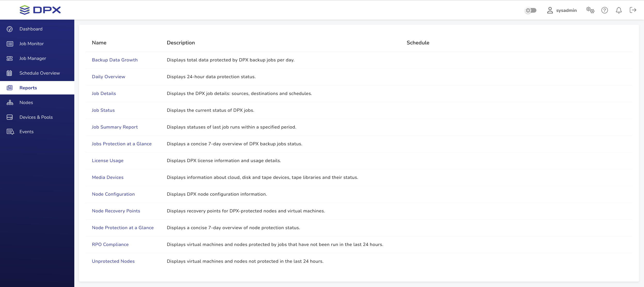Click the DPX logo in header

[40, 10]
